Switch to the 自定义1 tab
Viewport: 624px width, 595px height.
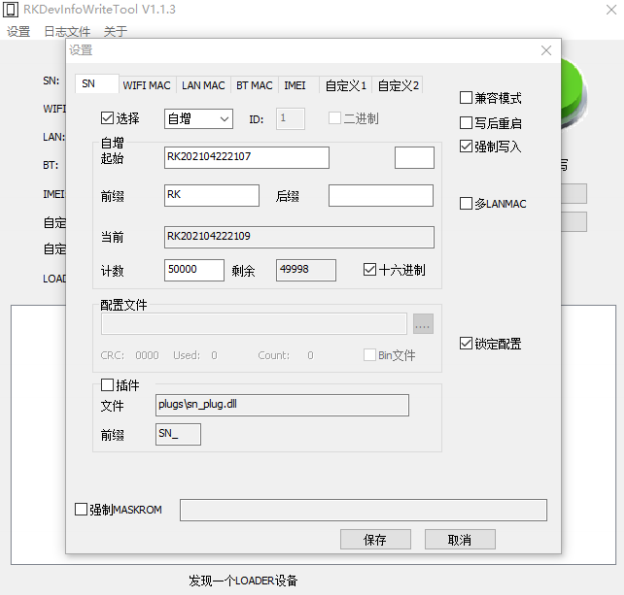pos(345,85)
